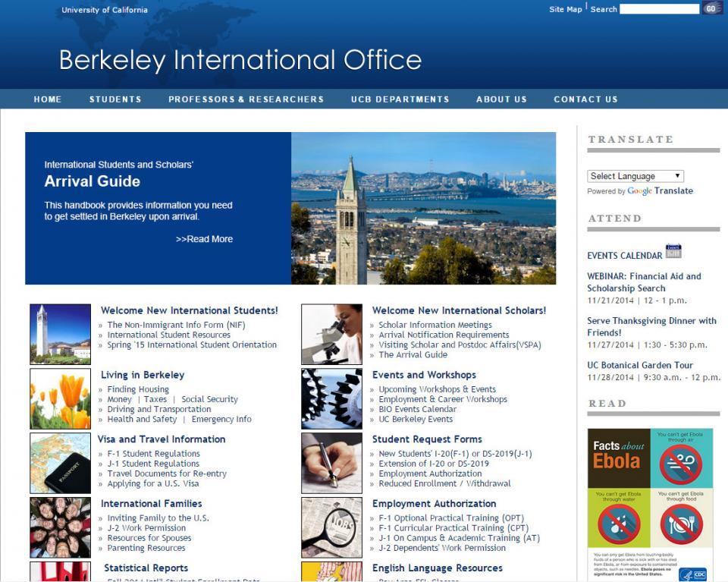
Task: Open UC Berkeley Events link
Action: tap(416, 419)
